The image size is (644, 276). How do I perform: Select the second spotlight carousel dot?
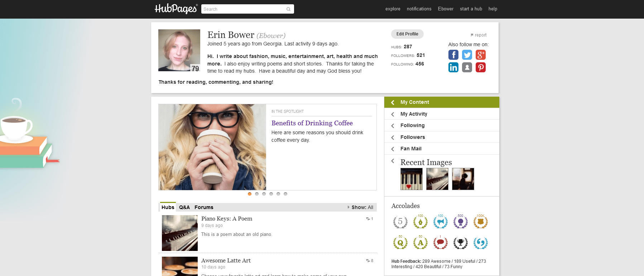tap(257, 194)
